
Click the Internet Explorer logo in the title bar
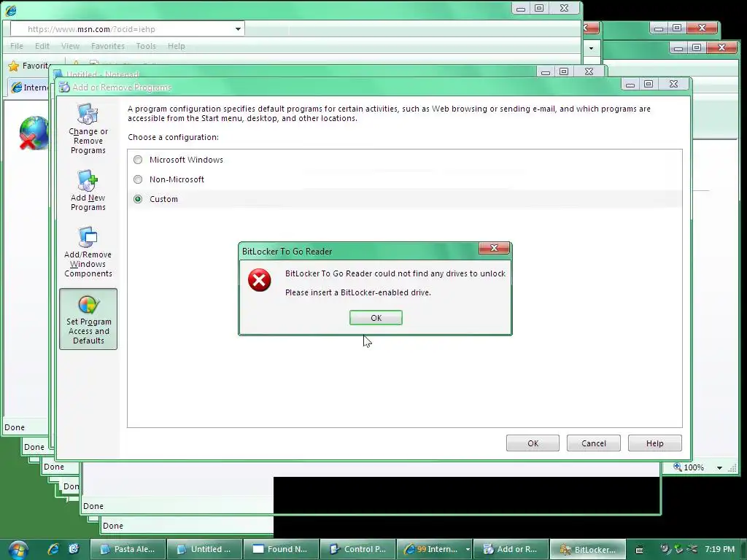tap(10, 9)
